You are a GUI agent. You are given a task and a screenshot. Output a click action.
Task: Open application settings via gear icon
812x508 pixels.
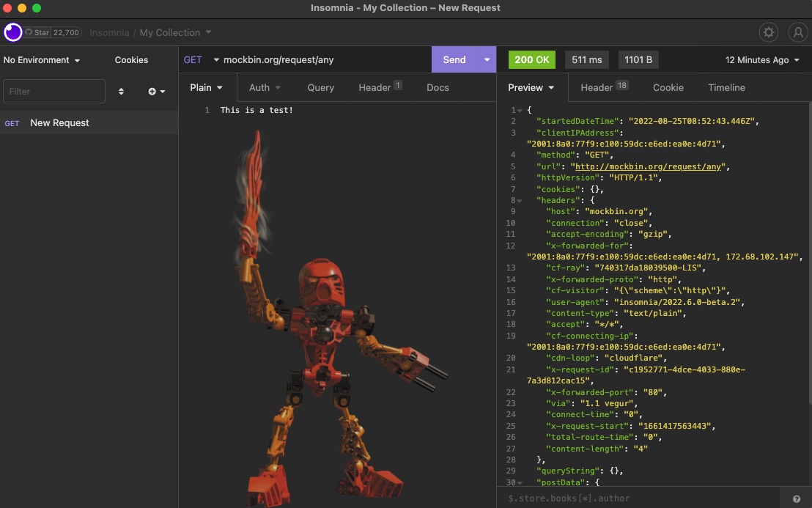[x=768, y=32]
